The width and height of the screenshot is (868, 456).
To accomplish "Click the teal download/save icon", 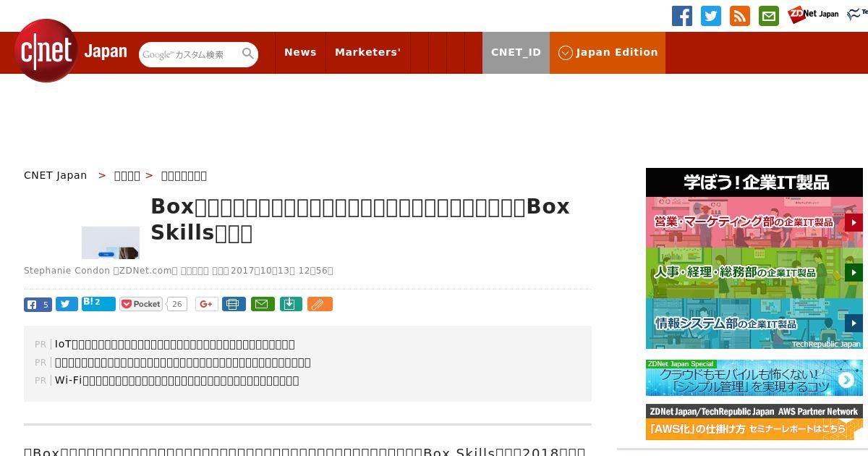I will click(290, 304).
